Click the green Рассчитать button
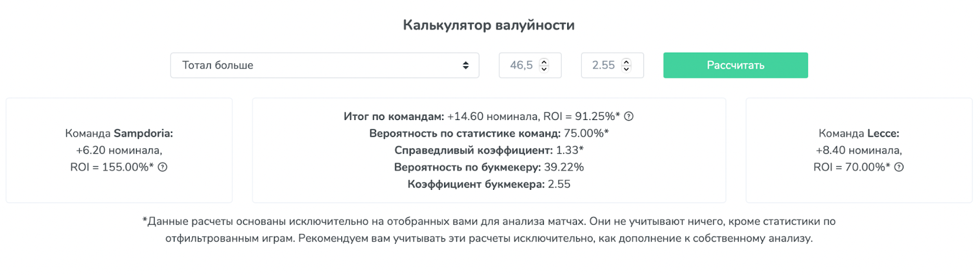980x275 pixels. pyautogui.click(x=735, y=65)
